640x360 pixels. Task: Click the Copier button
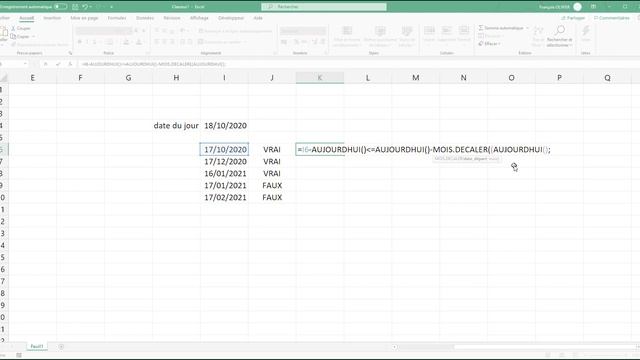pyautogui.click(x=20, y=36)
